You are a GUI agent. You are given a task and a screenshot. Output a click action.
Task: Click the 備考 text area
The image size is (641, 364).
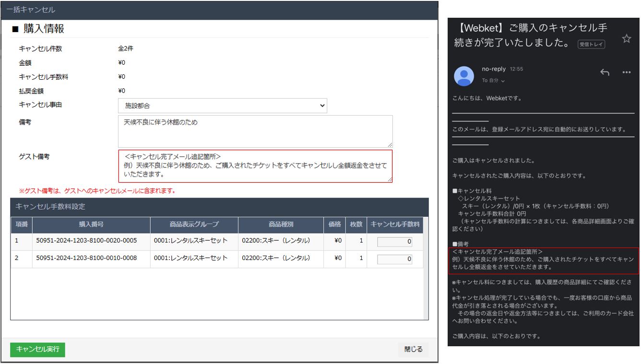pos(255,131)
